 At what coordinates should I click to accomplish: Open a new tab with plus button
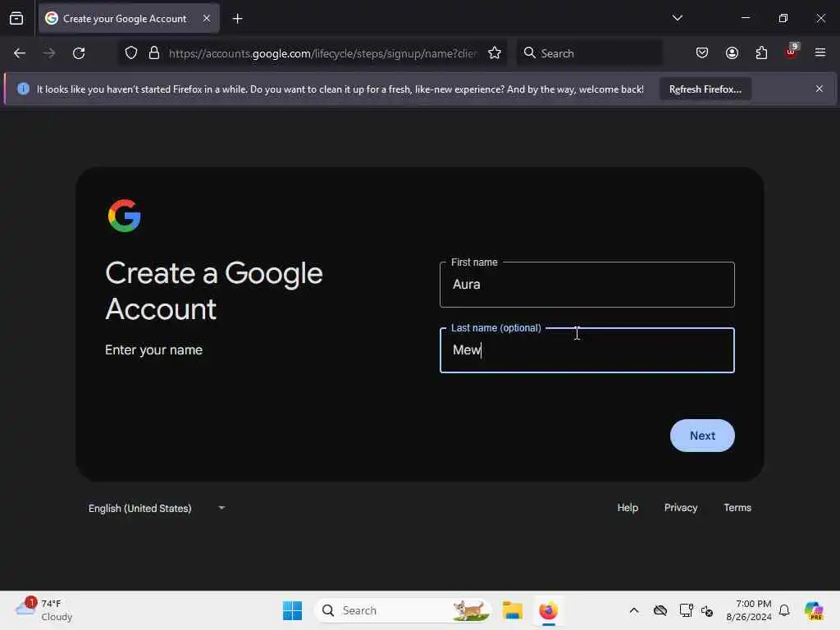(x=237, y=19)
